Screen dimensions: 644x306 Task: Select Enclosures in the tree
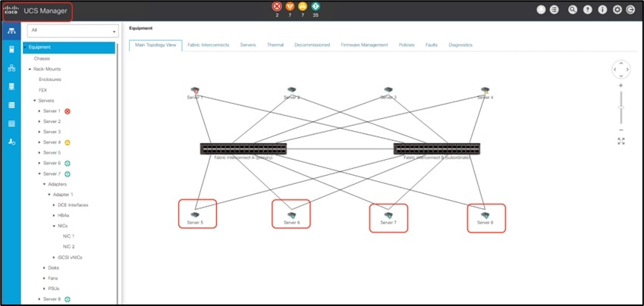pyautogui.click(x=50, y=80)
